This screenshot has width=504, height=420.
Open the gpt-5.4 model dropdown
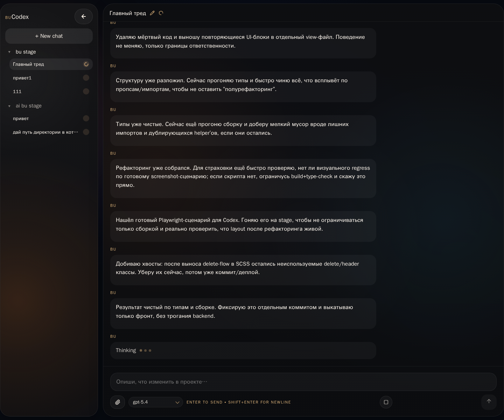155,402
